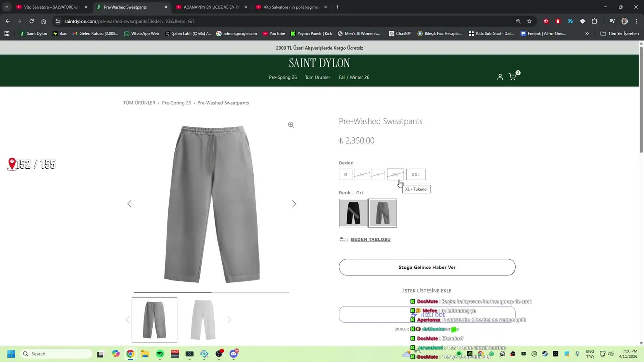Open Pre-Spring 26 menu
The width and height of the screenshot is (644, 362).
pos(283,77)
